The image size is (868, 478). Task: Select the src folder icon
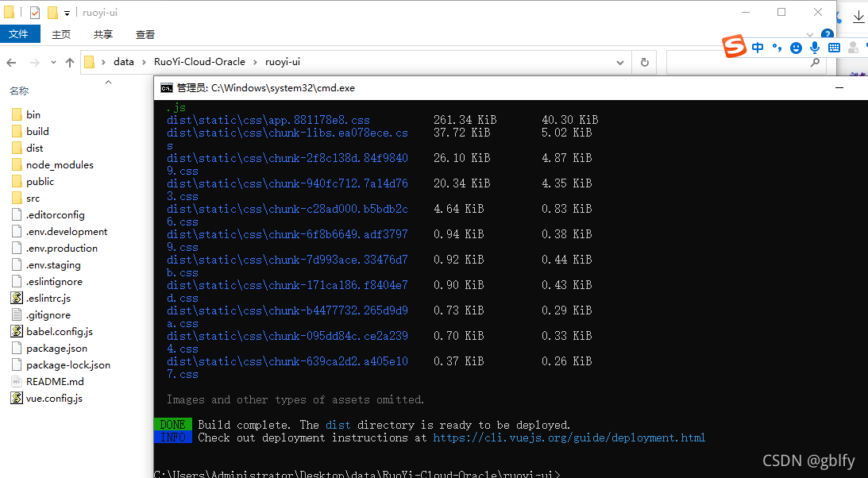tap(17, 198)
